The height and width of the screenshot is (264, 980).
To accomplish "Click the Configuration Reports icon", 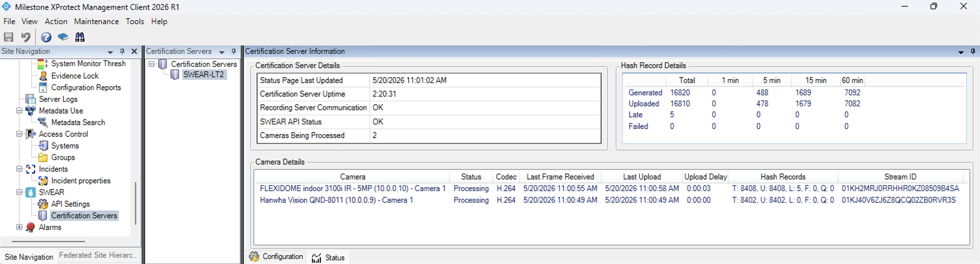I will tap(43, 87).
